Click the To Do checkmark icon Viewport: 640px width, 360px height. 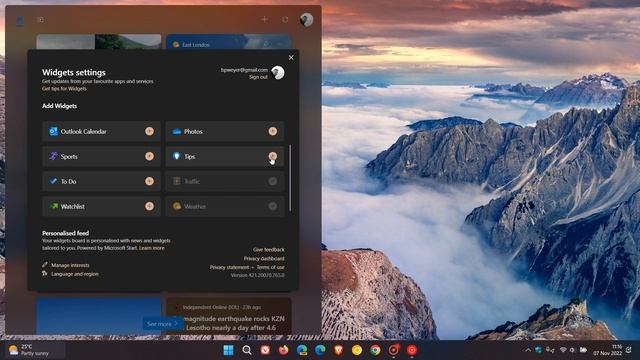pyautogui.click(x=53, y=181)
